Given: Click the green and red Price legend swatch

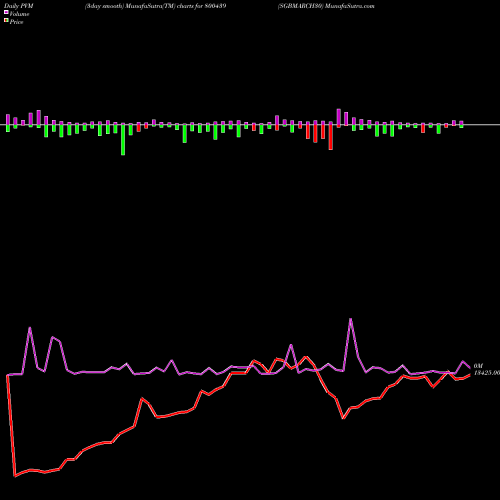Looking at the screenshot, I should point(6,21).
